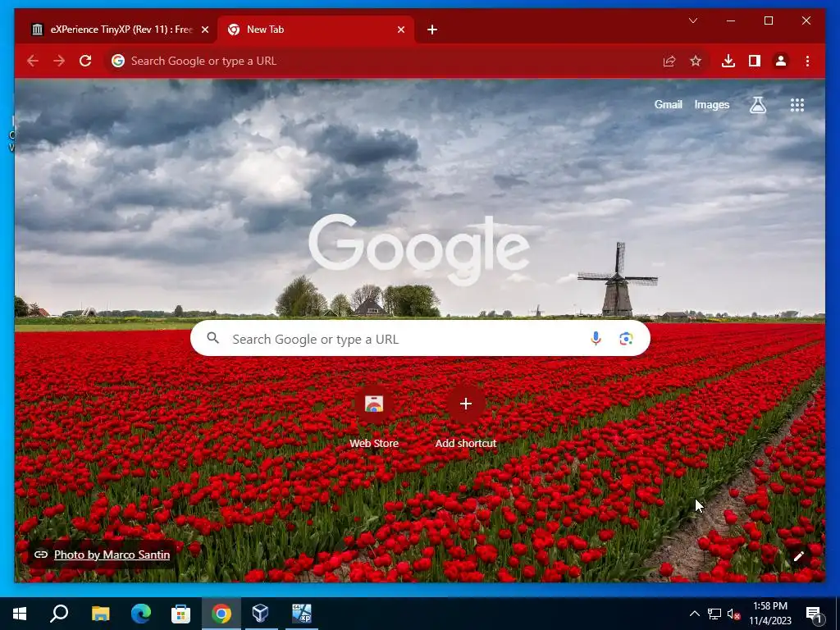This screenshot has width=840, height=630.
Task: Follow the Photo by Marco Santin link
Action: [112, 555]
